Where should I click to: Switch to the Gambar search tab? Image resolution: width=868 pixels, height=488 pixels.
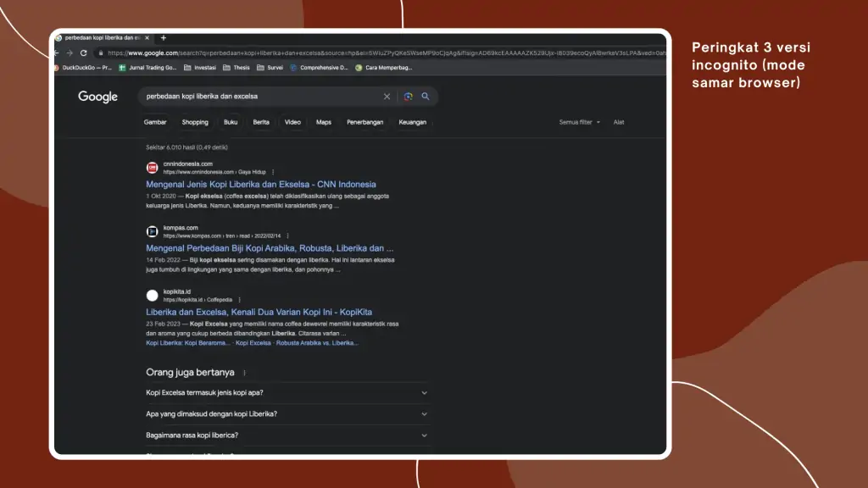[155, 122]
